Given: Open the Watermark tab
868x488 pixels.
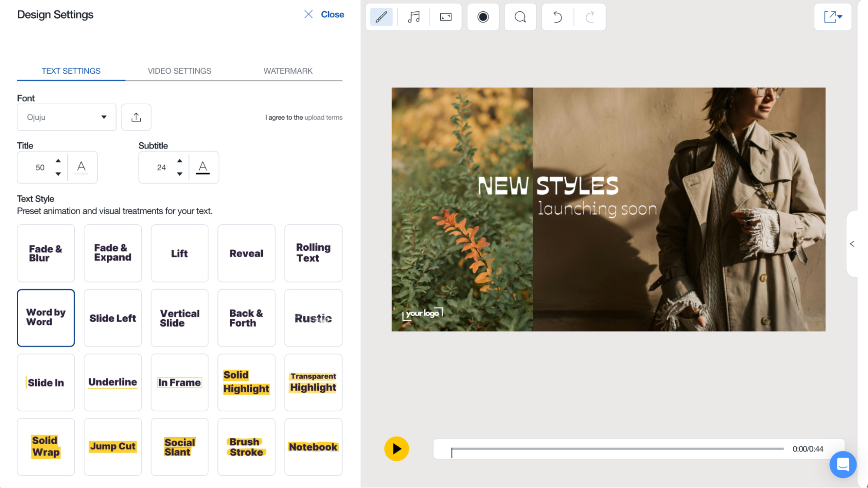Looking at the screenshot, I should click(x=288, y=71).
